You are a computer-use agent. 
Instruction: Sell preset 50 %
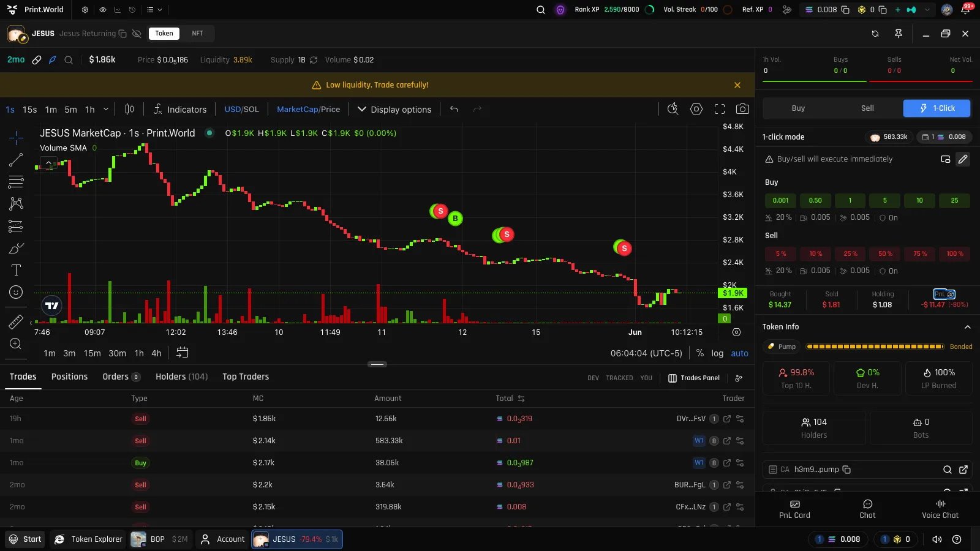885,253
